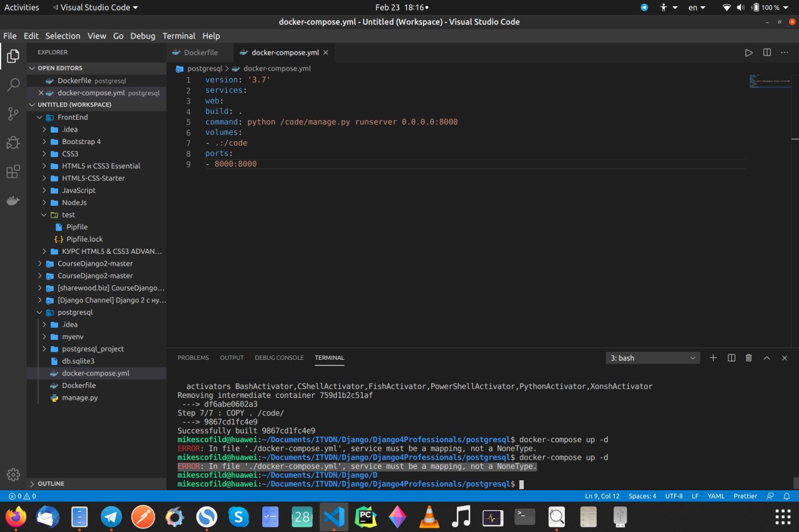
Task: Open the File menu
Action: 10,36
